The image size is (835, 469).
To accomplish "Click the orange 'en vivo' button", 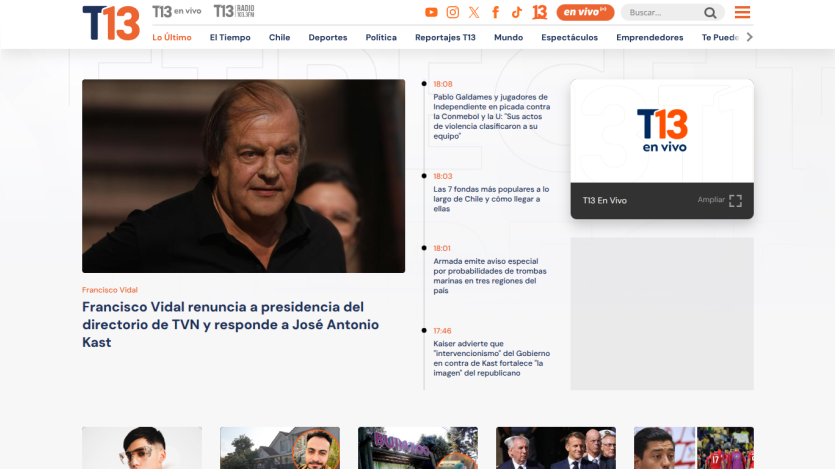I will [585, 12].
